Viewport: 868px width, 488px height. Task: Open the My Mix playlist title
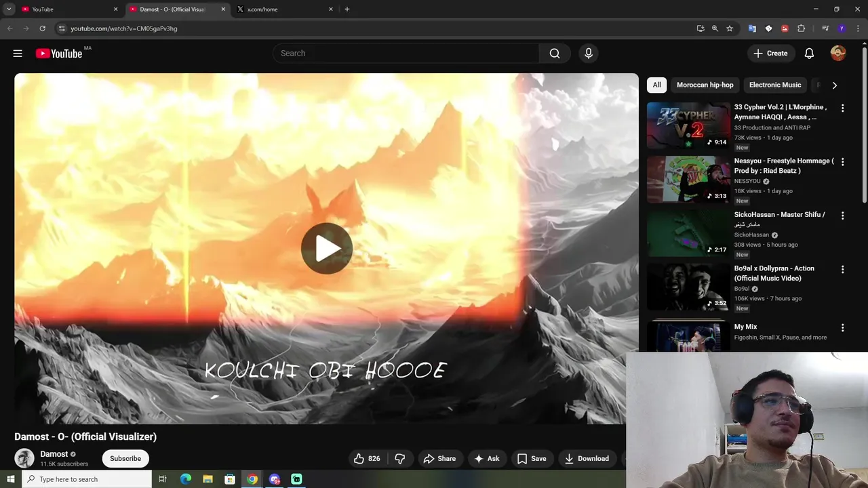(x=746, y=327)
